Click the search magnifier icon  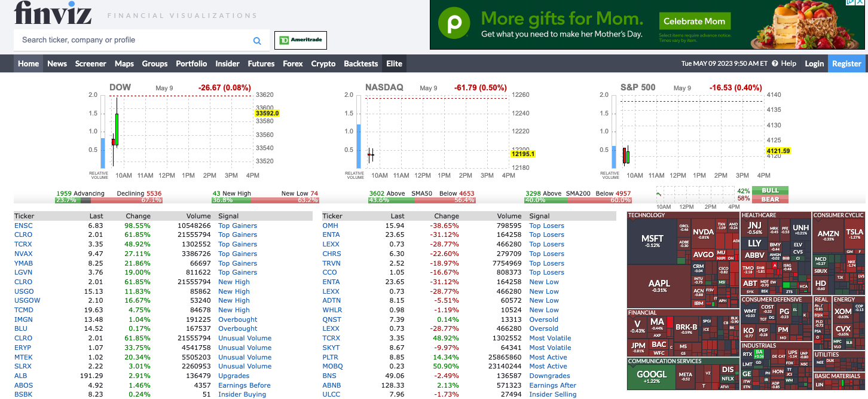tap(257, 41)
